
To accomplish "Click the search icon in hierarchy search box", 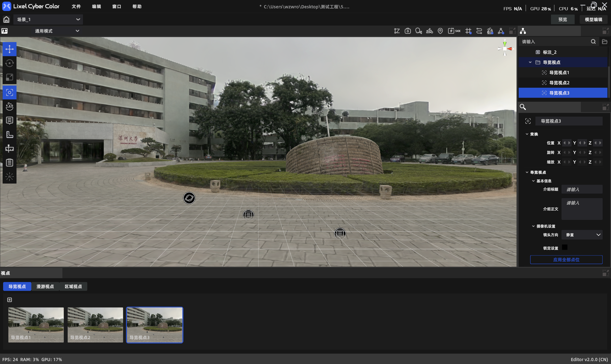I will [593, 42].
